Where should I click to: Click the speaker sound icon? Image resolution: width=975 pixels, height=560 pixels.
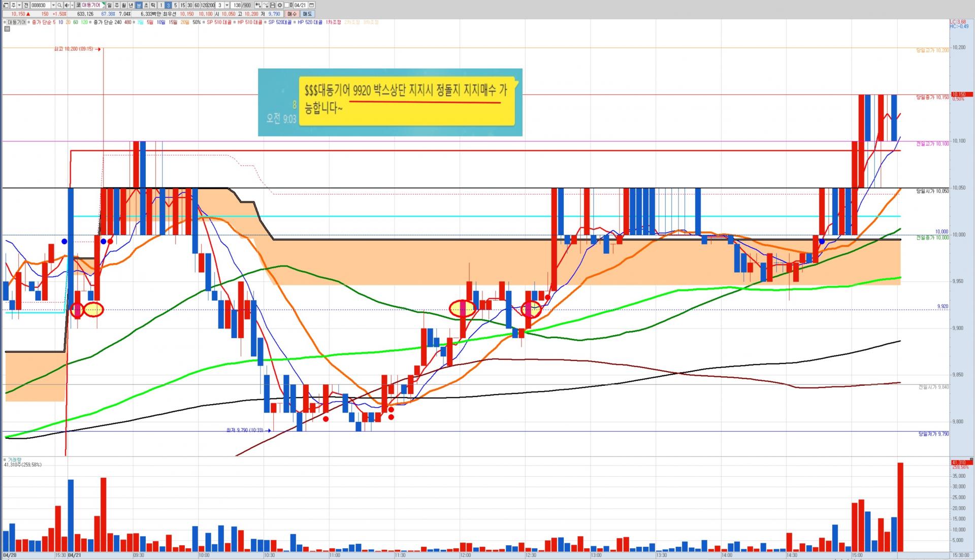[x=67, y=5]
